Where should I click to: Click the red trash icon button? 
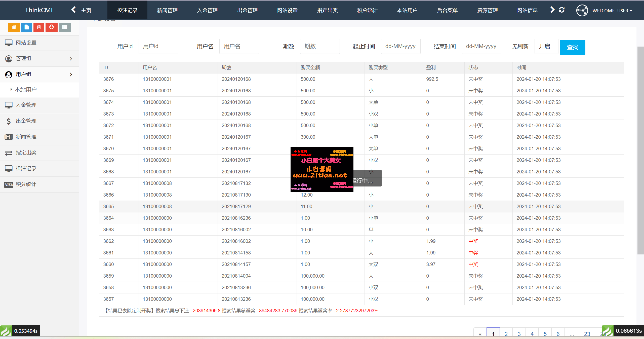tap(39, 27)
